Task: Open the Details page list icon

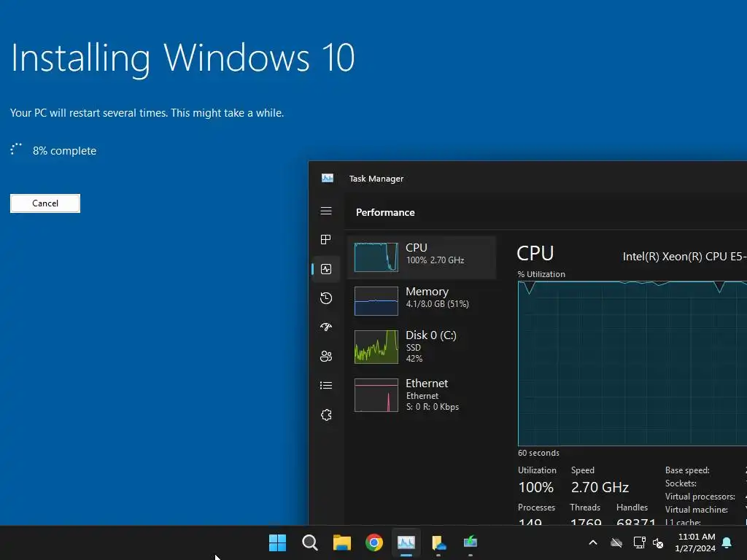Action: point(326,385)
